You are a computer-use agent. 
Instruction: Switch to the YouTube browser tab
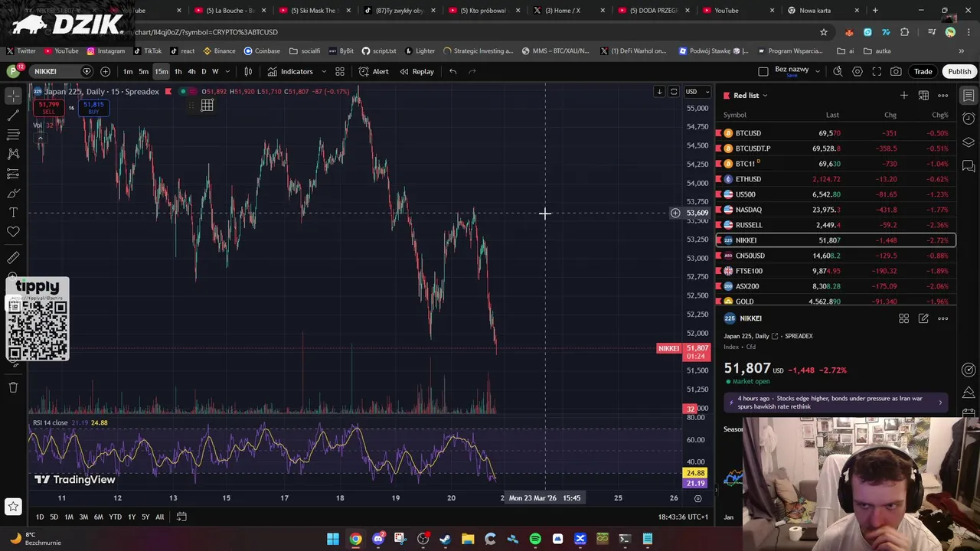tap(727, 11)
